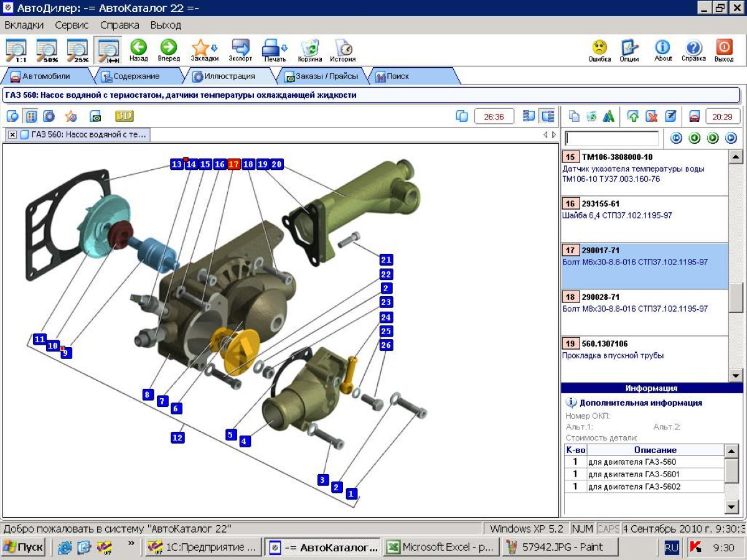Click the font letters A icon

click(x=609, y=116)
